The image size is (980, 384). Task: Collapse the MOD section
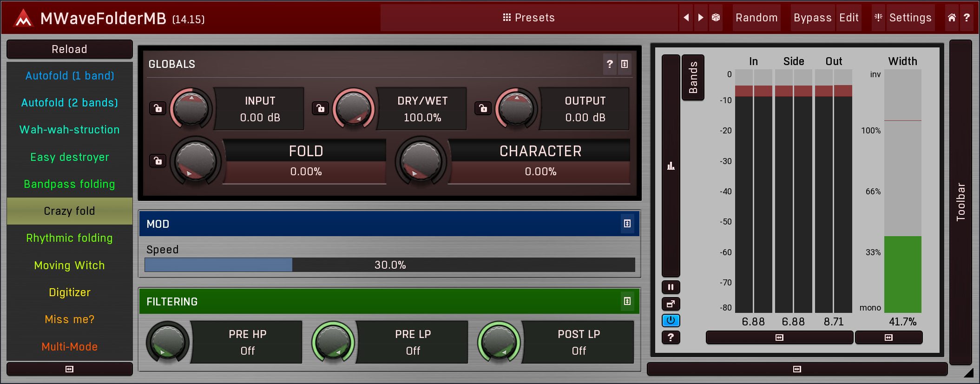tap(627, 224)
